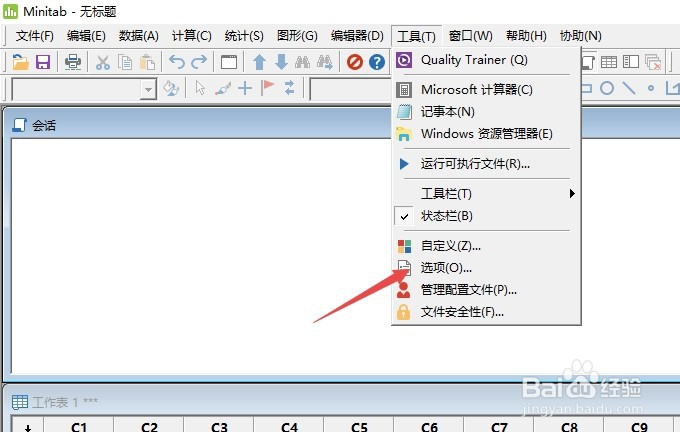
Task: Click the Close All Graphs stacked windows icon
Action: (x=653, y=62)
